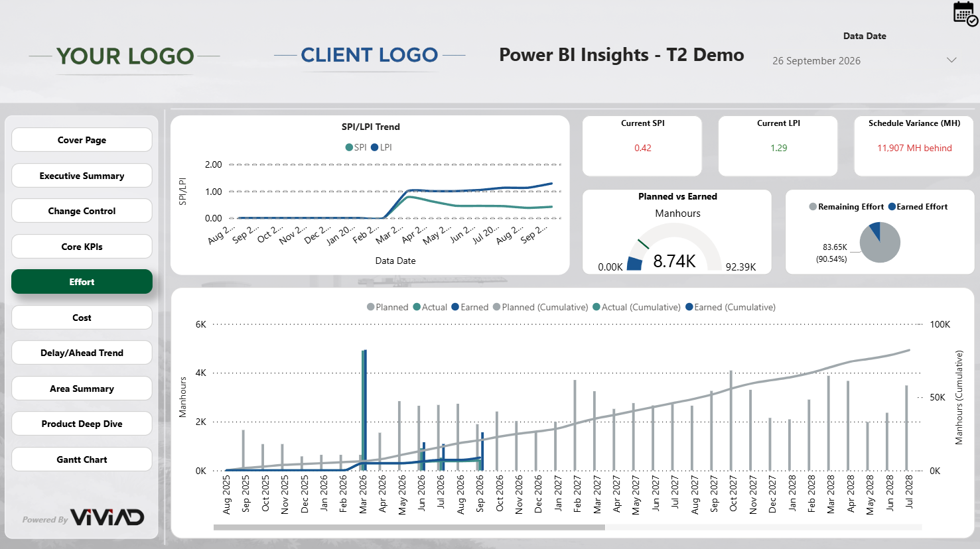Navigate to the Core KPIs page
This screenshot has width=980, height=549.
pyautogui.click(x=82, y=247)
